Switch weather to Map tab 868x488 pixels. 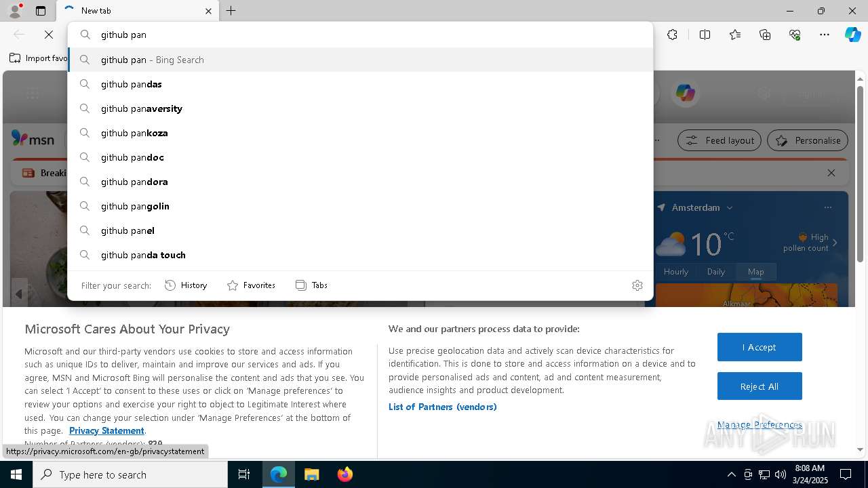(x=756, y=271)
